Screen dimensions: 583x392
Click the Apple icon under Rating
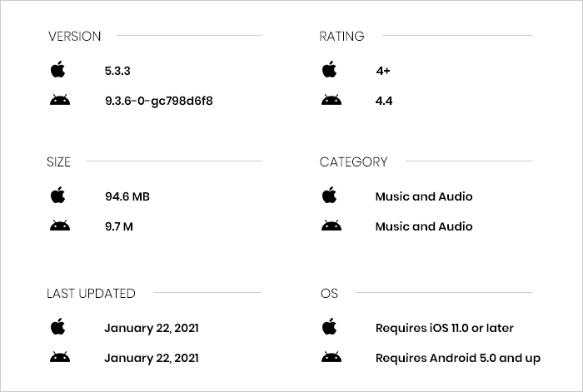330,69
